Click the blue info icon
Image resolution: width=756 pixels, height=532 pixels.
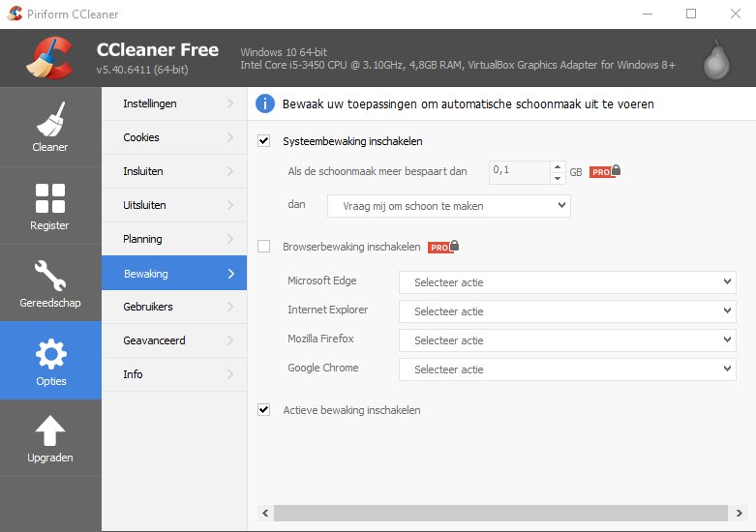tap(264, 103)
